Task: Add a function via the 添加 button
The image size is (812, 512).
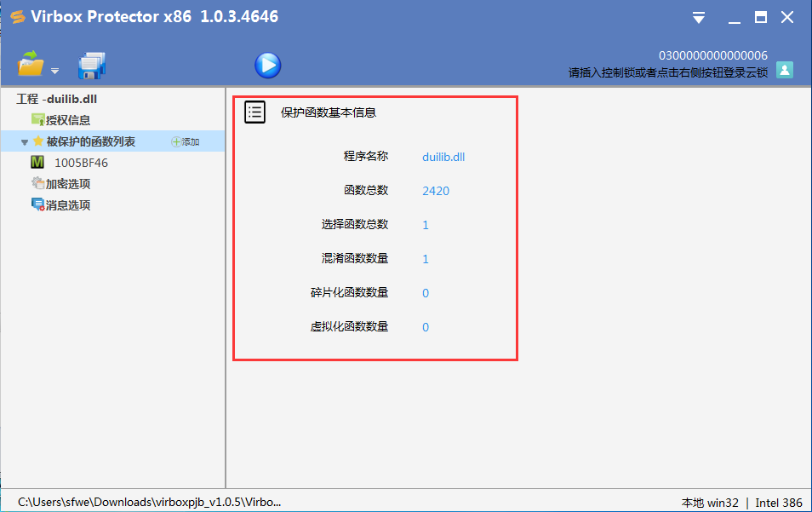Action: pos(186,141)
